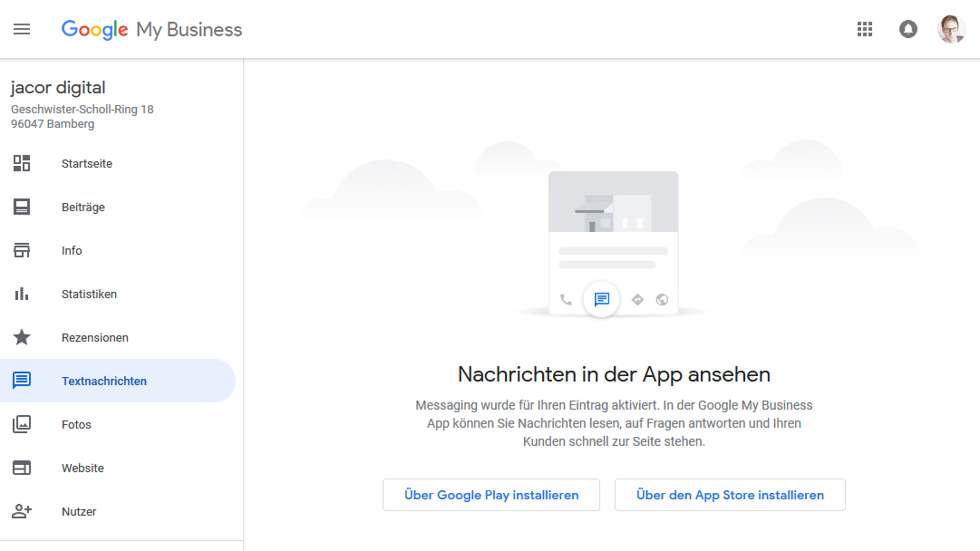Click the Nutzer add-person icon

[22, 511]
